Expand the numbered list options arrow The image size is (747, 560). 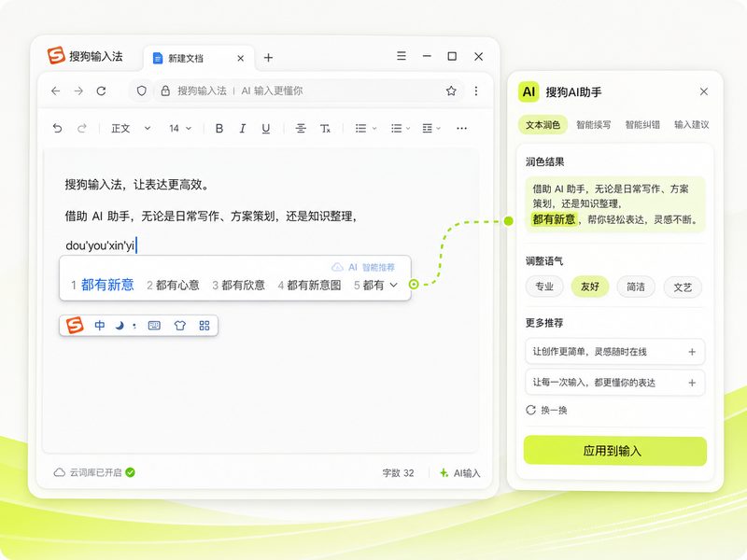coord(408,129)
